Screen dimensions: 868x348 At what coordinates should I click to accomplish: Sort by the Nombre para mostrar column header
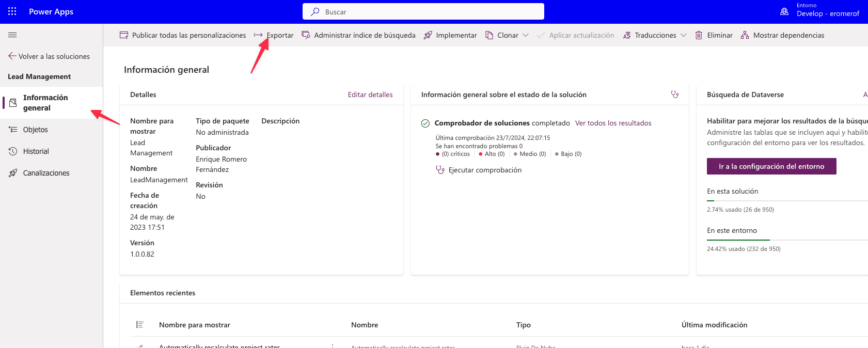[x=195, y=325]
